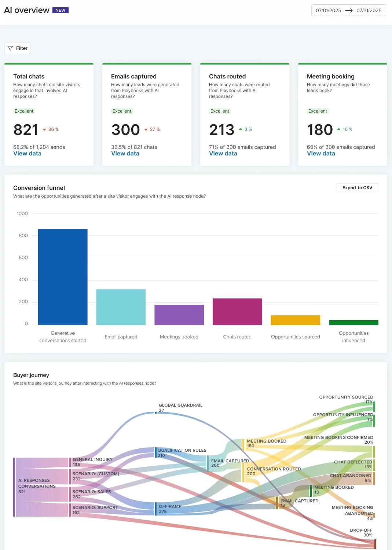The height and width of the screenshot is (550, 392).
Task: Click the red down arrow beside 36 %
Action: [44, 129]
